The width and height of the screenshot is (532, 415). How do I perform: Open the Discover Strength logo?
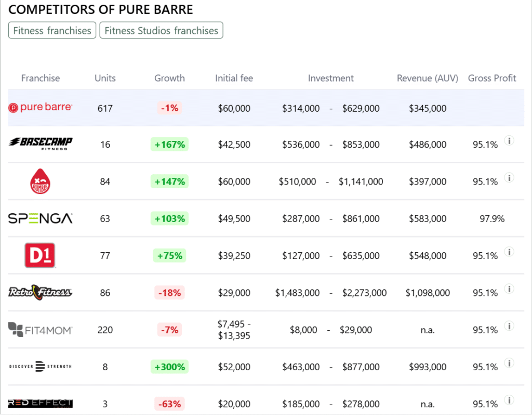40,367
